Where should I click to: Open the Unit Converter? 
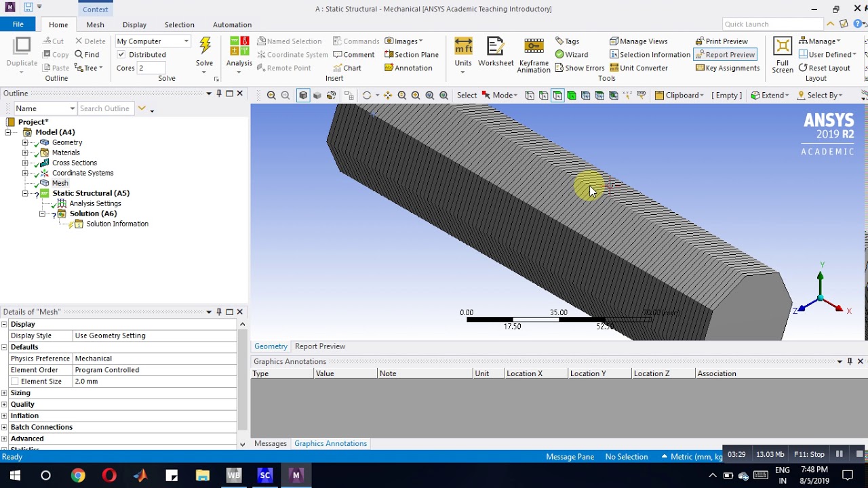[638, 68]
